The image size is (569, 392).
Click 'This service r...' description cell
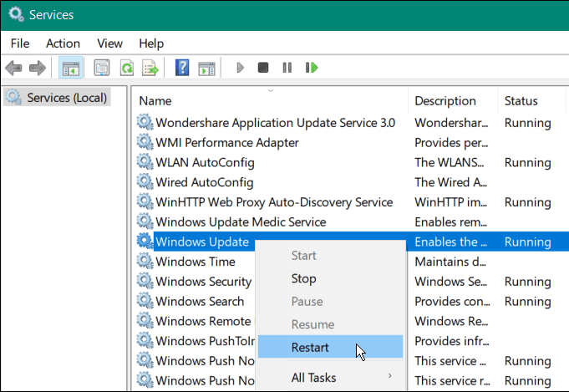click(x=452, y=380)
